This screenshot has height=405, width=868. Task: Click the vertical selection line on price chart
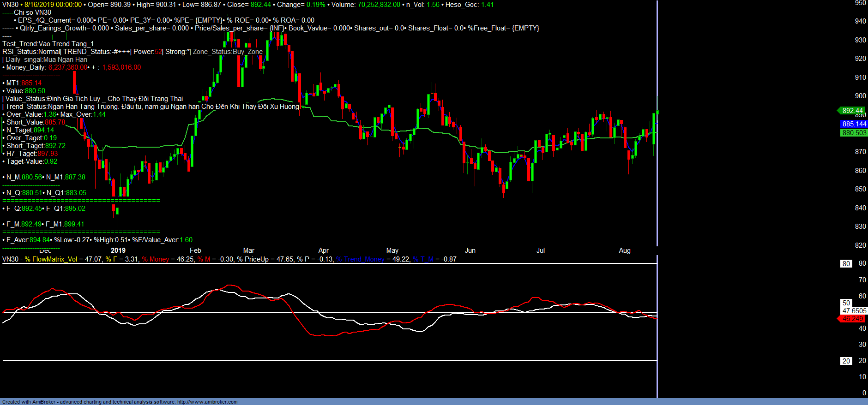(x=657, y=138)
